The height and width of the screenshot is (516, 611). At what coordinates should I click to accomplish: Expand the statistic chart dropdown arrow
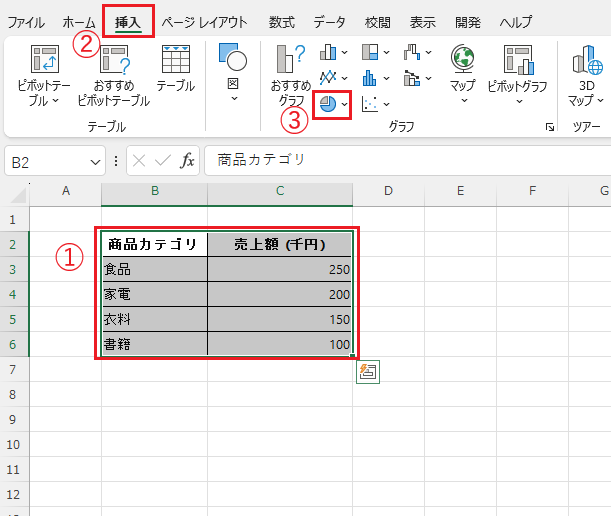386,78
